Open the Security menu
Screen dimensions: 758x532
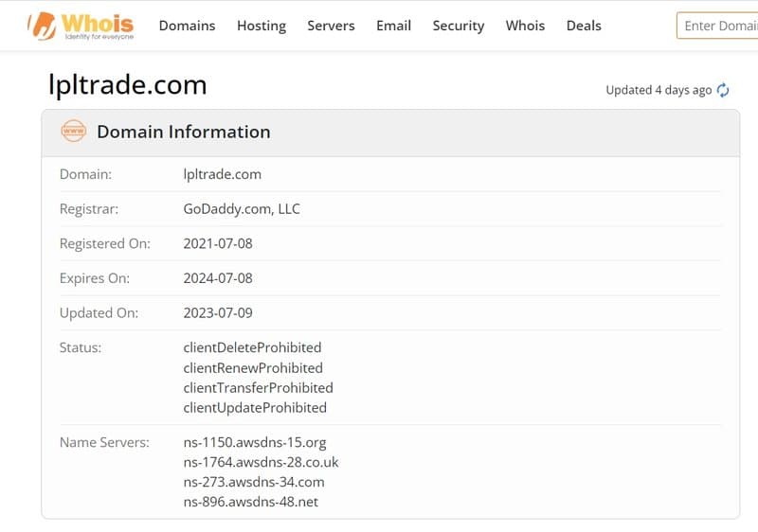point(459,27)
